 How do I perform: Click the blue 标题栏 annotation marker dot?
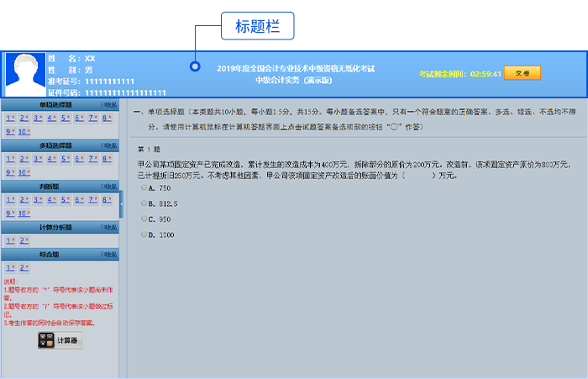pyautogui.click(x=195, y=66)
